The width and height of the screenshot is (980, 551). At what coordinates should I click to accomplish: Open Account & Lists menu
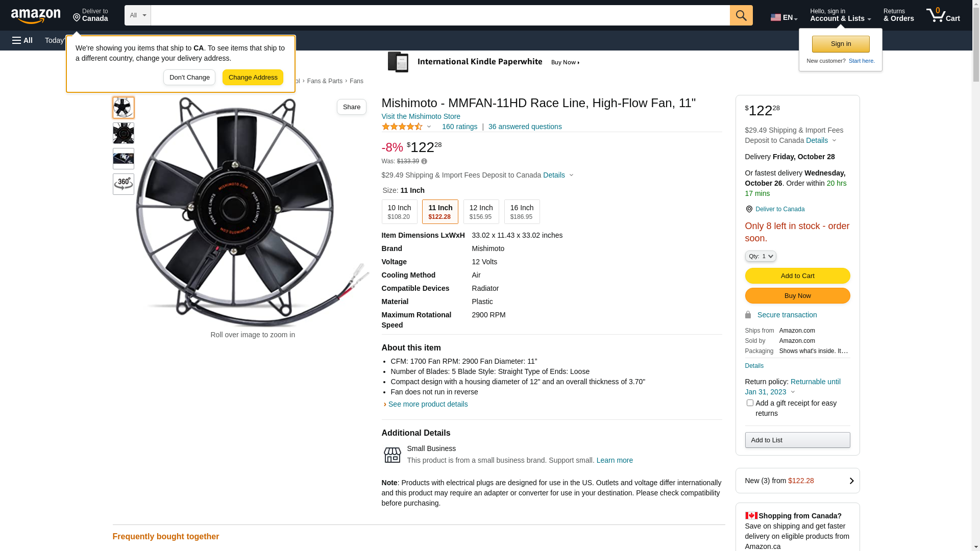coord(840,15)
